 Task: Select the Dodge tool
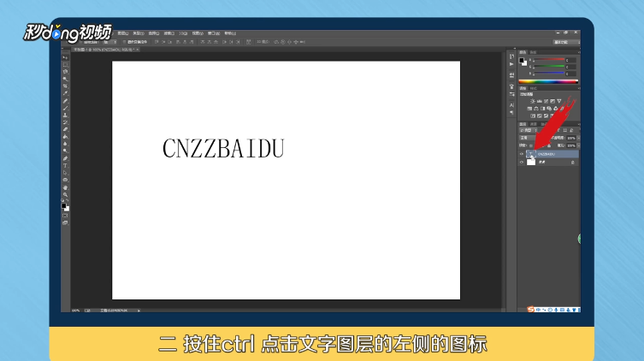[x=65, y=151]
